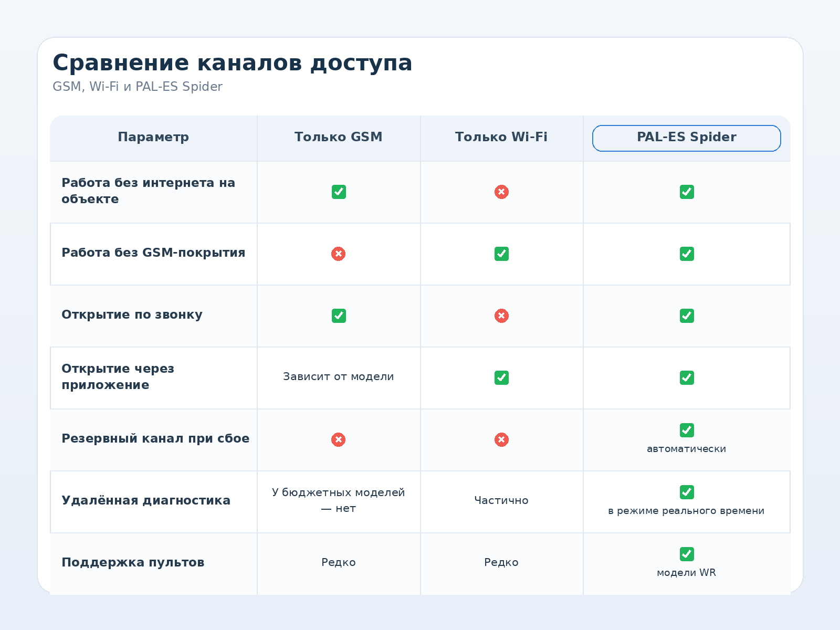The width and height of the screenshot is (840, 630).
Task: Click "Редко" in the Только Wi-Fi column
Action: tap(501, 563)
